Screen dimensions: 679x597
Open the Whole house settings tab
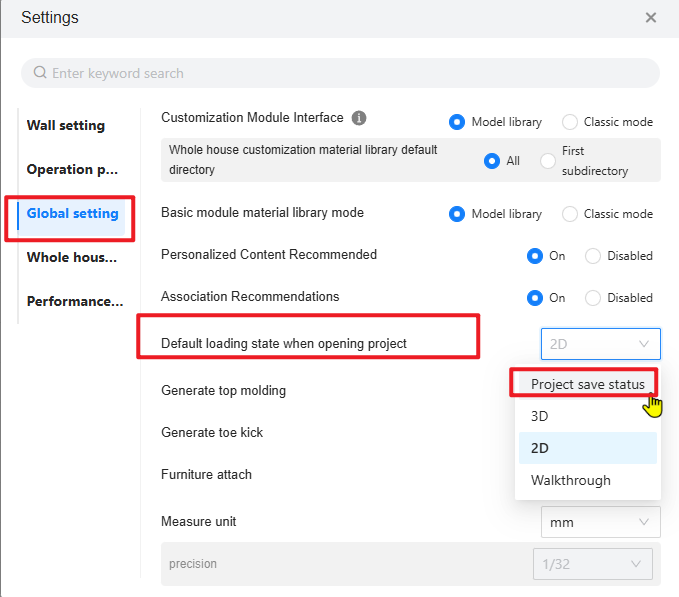tap(72, 258)
